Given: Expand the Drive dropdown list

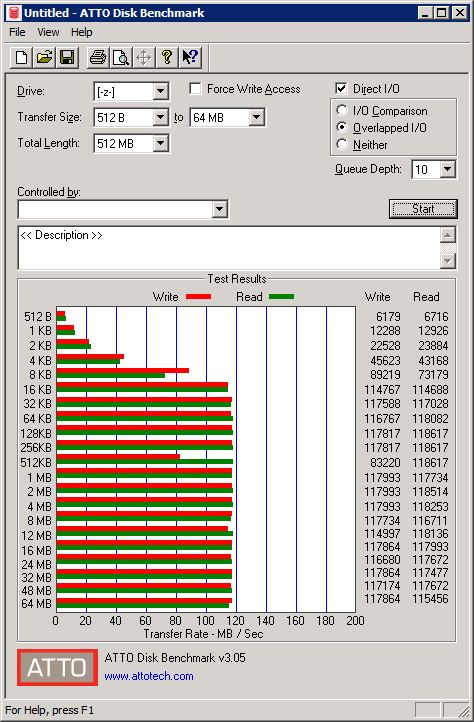Looking at the screenshot, I should pos(160,91).
